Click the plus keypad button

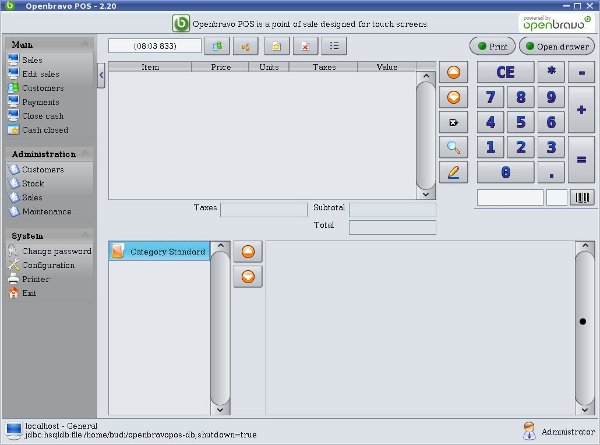pyautogui.click(x=581, y=110)
